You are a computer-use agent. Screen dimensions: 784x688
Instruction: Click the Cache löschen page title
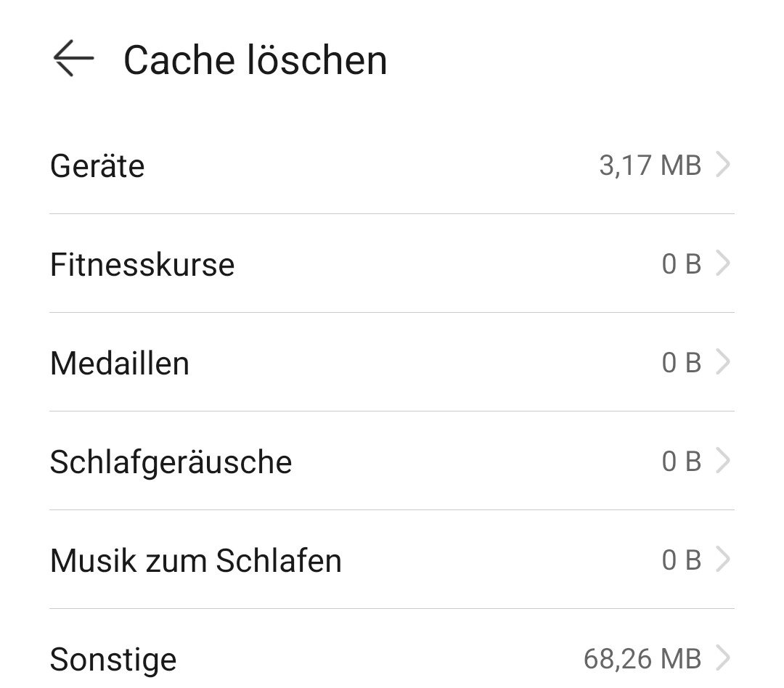pos(256,60)
